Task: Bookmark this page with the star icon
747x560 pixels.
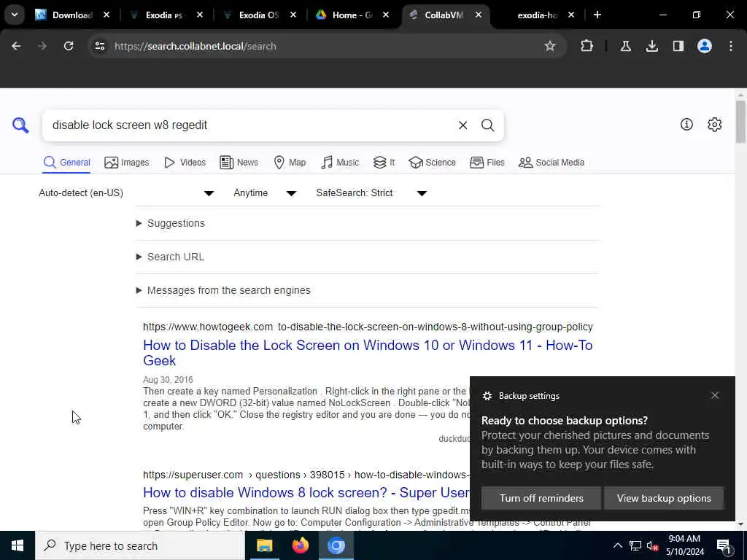Action: pyautogui.click(x=550, y=46)
